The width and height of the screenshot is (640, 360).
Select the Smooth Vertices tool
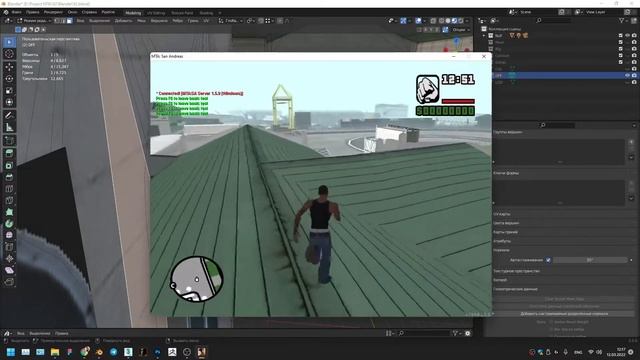pos(9,235)
